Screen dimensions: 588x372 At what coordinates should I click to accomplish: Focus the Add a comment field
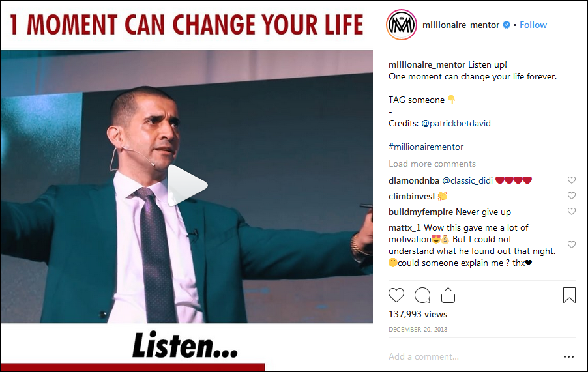click(x=473, y=356)
